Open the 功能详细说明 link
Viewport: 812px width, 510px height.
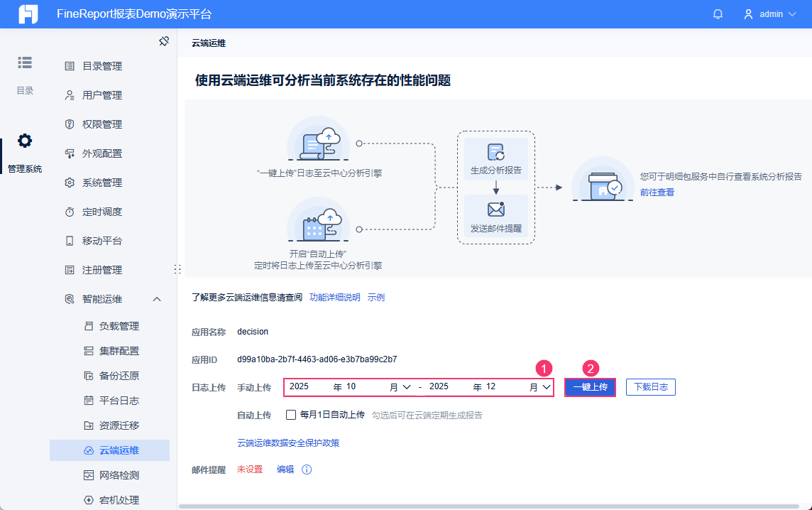334,298
